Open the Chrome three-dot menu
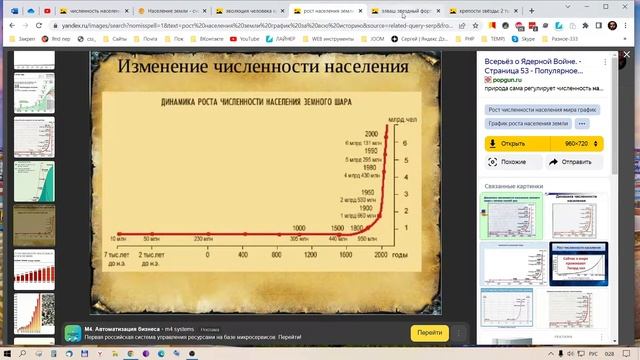 [x=625, y=25]
